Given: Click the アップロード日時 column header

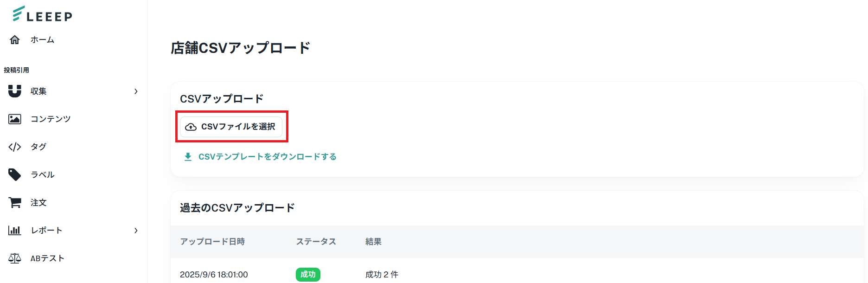Looking at the screenshot, I should coord(212,242).
